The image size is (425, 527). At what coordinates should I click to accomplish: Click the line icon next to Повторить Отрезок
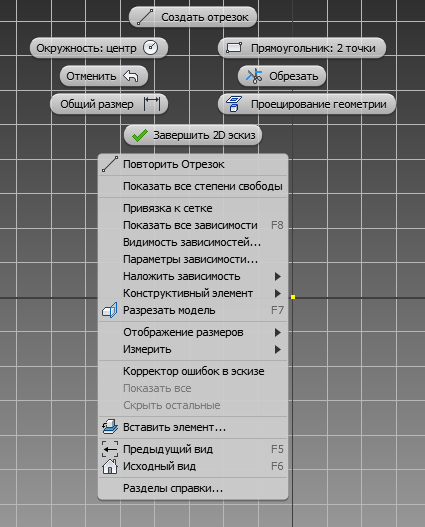pos(110,164)
